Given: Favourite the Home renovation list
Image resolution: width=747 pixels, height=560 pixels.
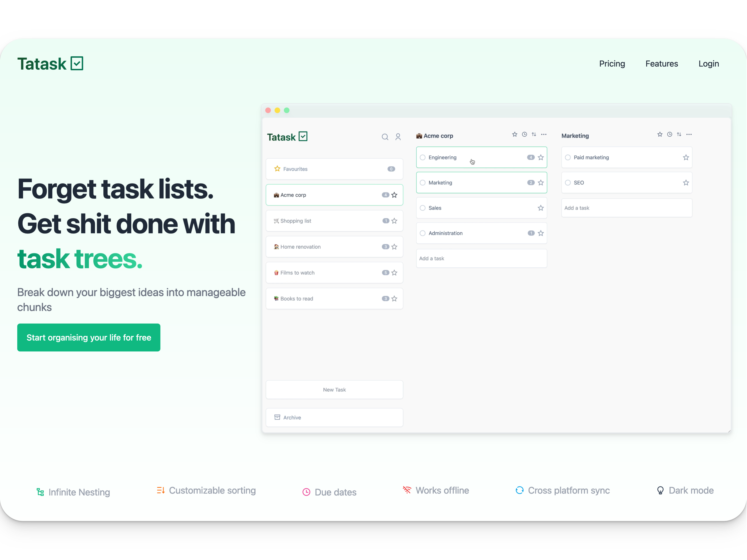Looking at the screenshot, I should click(394, 247).
